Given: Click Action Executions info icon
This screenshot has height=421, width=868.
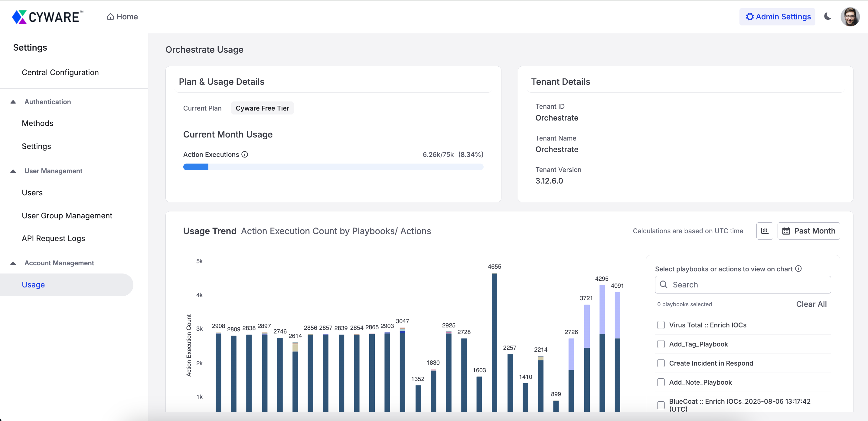Looking at the screenshot, I should (245, 154).
